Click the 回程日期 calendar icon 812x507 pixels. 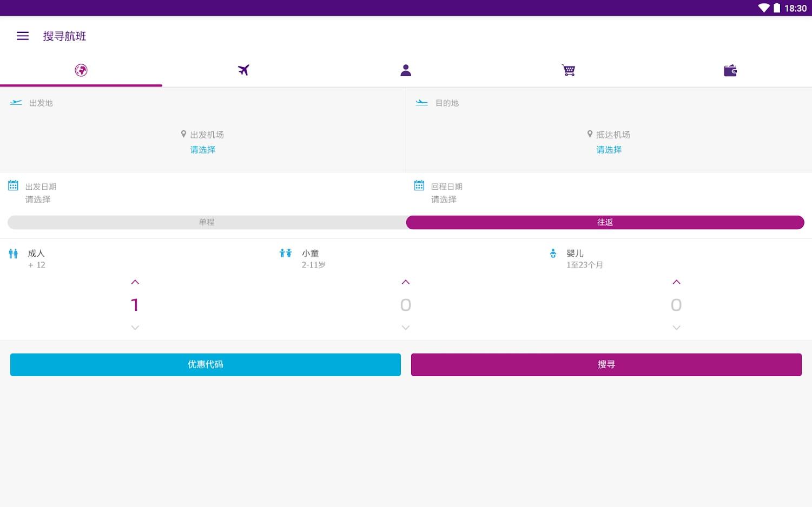419,185
